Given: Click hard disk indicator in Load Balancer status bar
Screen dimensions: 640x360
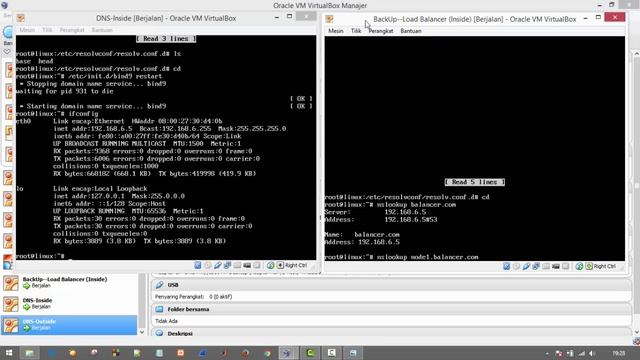Looking at the screenshot, I should pyautogui.click(x=507, y=266).
